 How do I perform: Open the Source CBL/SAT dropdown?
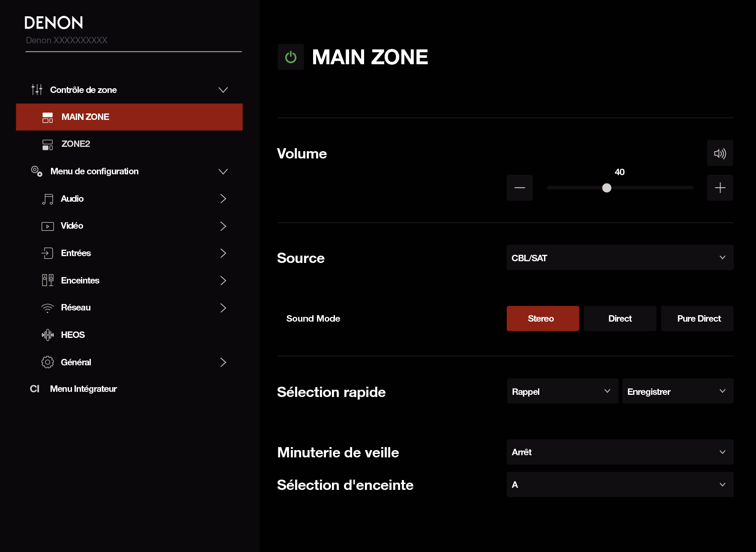(x=619, y=258)
